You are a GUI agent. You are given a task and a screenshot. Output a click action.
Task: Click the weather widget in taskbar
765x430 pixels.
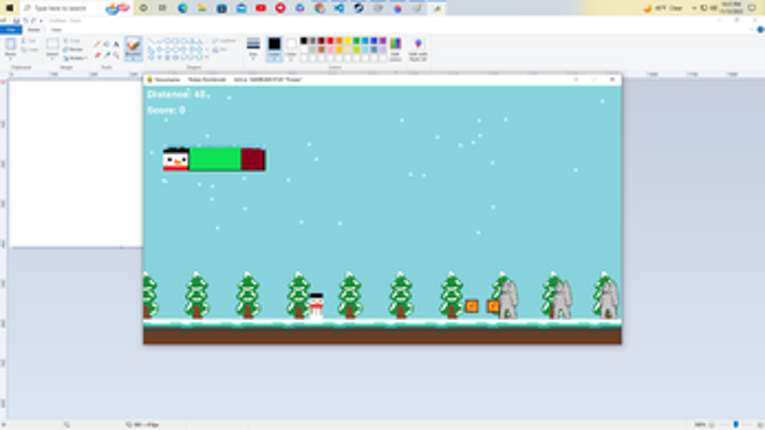pyautogui.click(x=662, y=8)
